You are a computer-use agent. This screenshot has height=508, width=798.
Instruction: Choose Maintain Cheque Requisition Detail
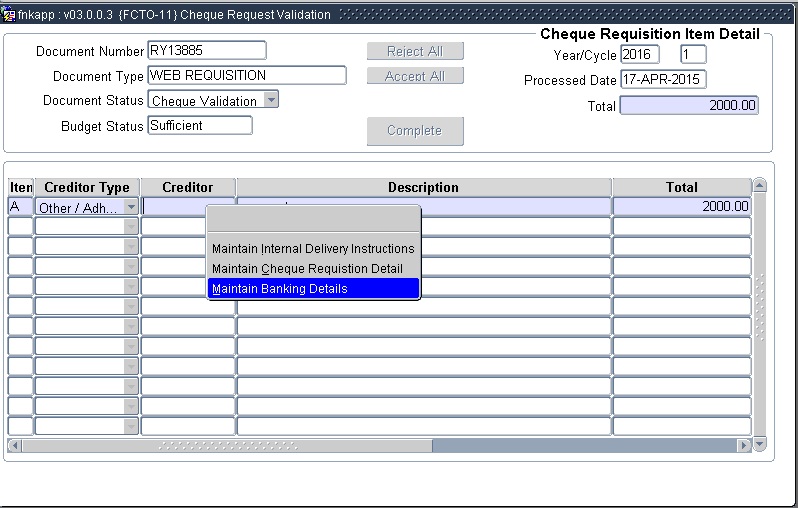point(307,269)
